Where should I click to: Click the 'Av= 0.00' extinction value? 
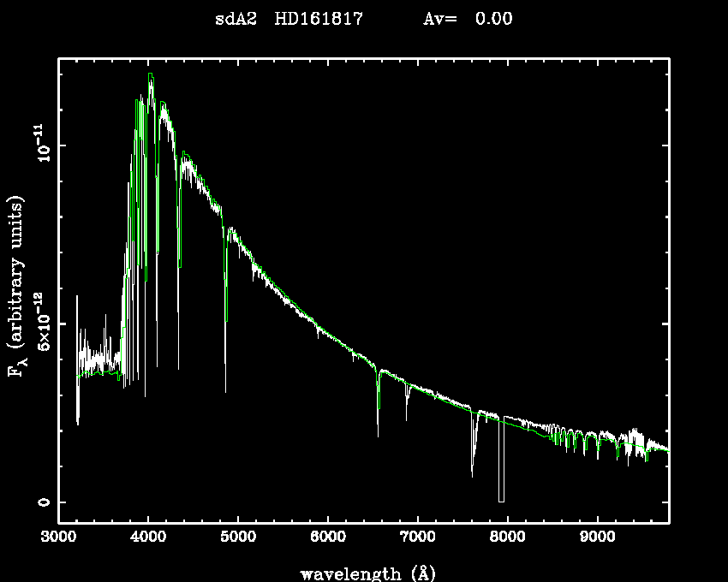468,19
